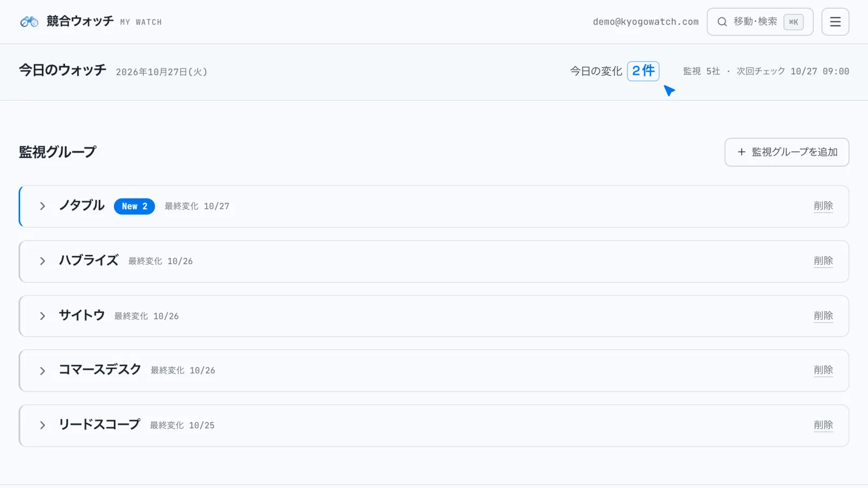The width and height of the screenshot is (868, 488).
Task: Expand the リードスコープ group chevron
Action: tap(42, 426)
